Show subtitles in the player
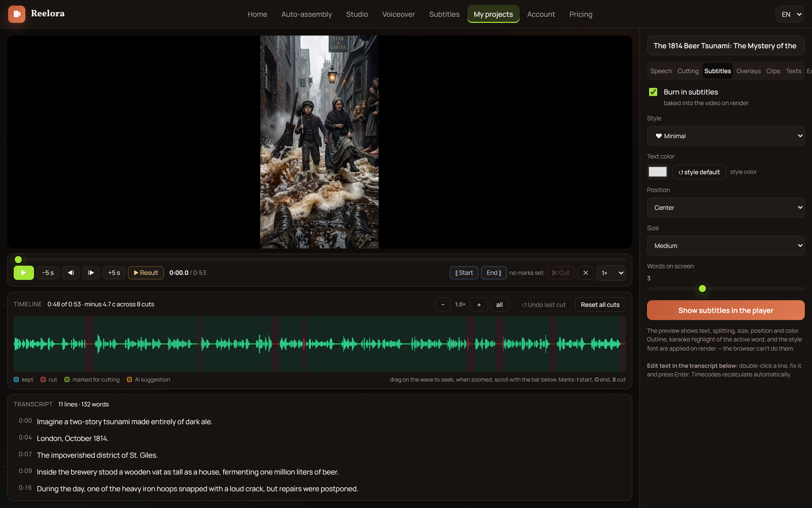The image size is (812, 508). point(726,310)
